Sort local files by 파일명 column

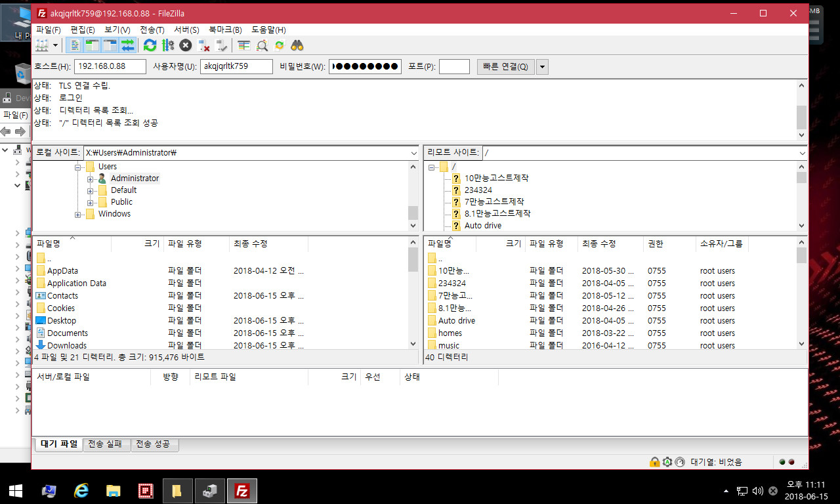coord(72,243)
